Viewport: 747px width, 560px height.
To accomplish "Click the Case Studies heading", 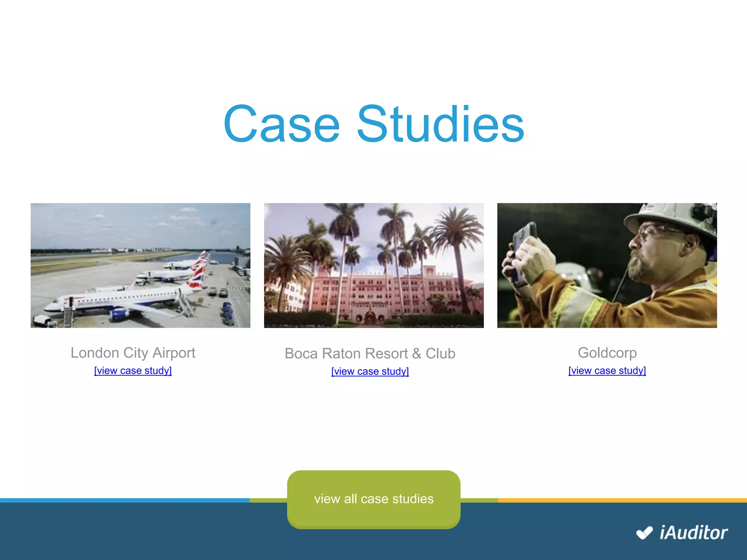I will click(374, 124).
